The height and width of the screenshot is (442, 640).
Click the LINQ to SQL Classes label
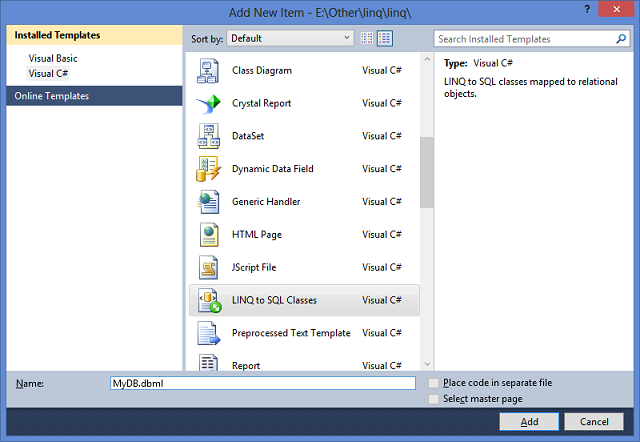tap(274, 300)
